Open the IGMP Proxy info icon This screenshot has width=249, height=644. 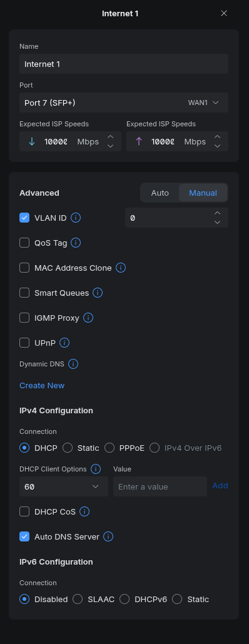tap(88, 318)
